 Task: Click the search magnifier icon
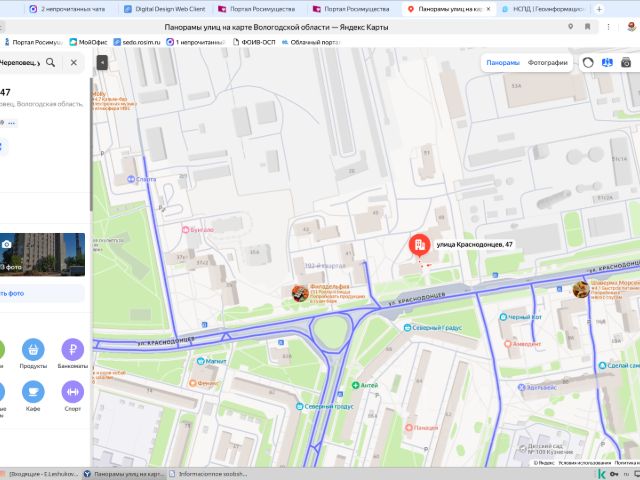pyautogui.click(x=51, y=62)
